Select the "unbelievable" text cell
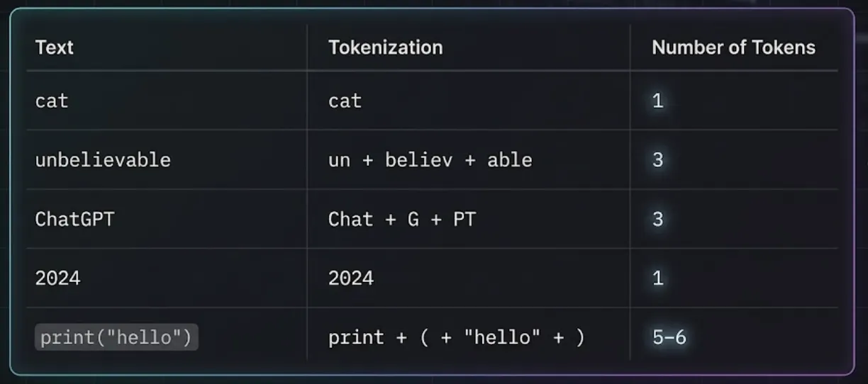The width and height of the screenshot is (868, 384). pyautogui.click(x=103, y=160)
